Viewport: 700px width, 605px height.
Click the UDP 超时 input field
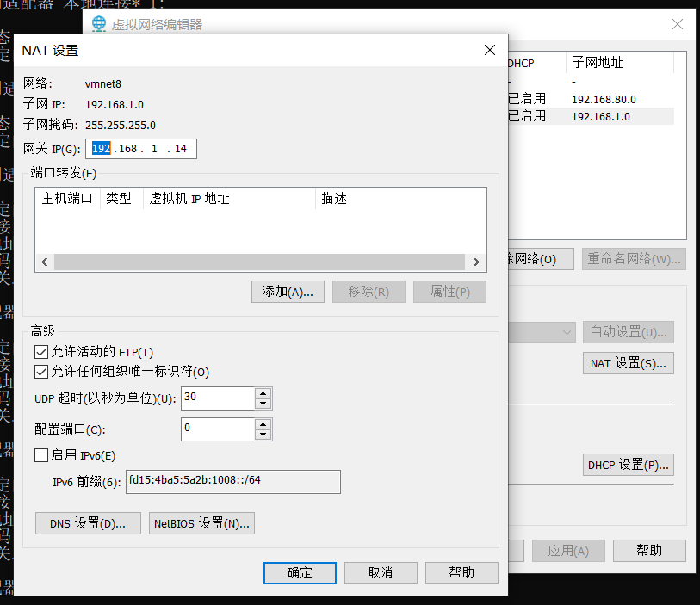click(218, 398)
